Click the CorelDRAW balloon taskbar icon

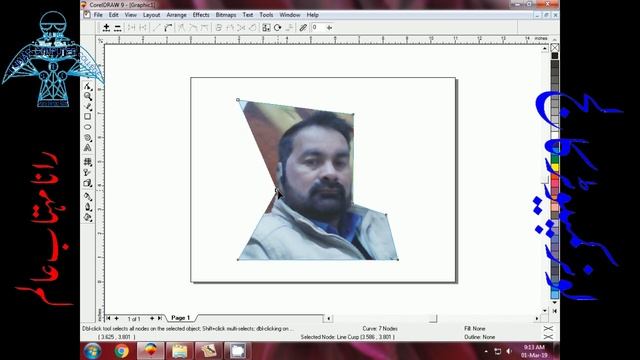click(151, 351)
